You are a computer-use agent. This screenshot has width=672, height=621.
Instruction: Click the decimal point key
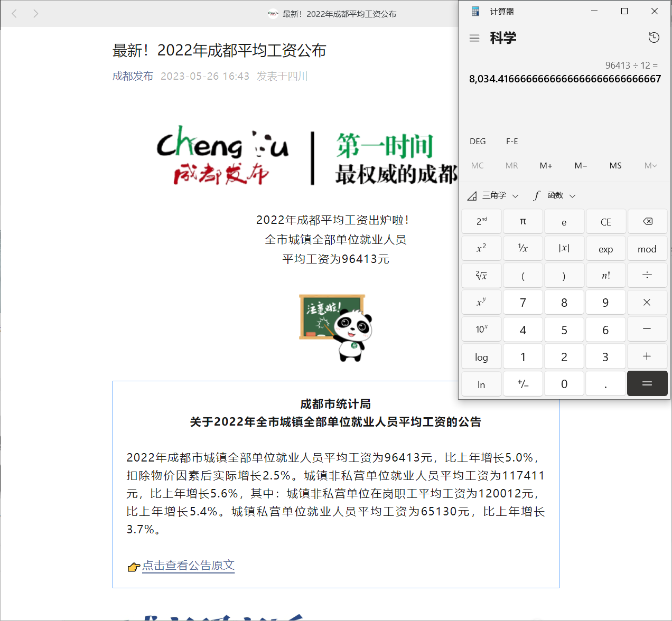tap(606, 384)
